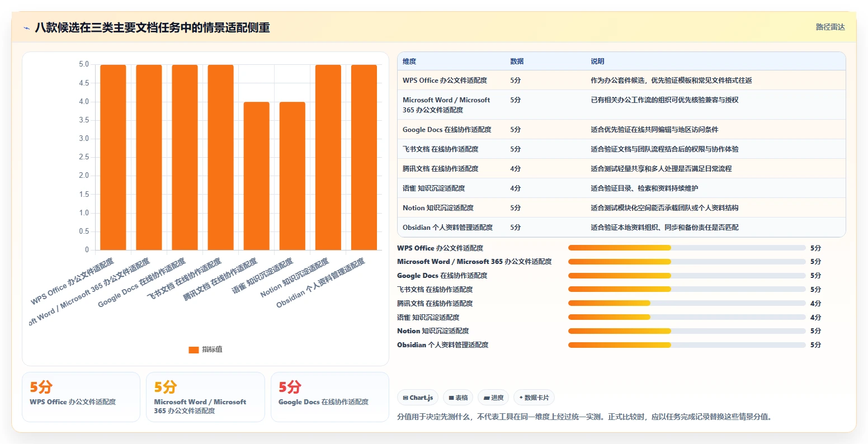Click the 5.0 tick on the chart's vertical axis
The image size is (868, 444).
pyautogui.click(x=84, y=65)
